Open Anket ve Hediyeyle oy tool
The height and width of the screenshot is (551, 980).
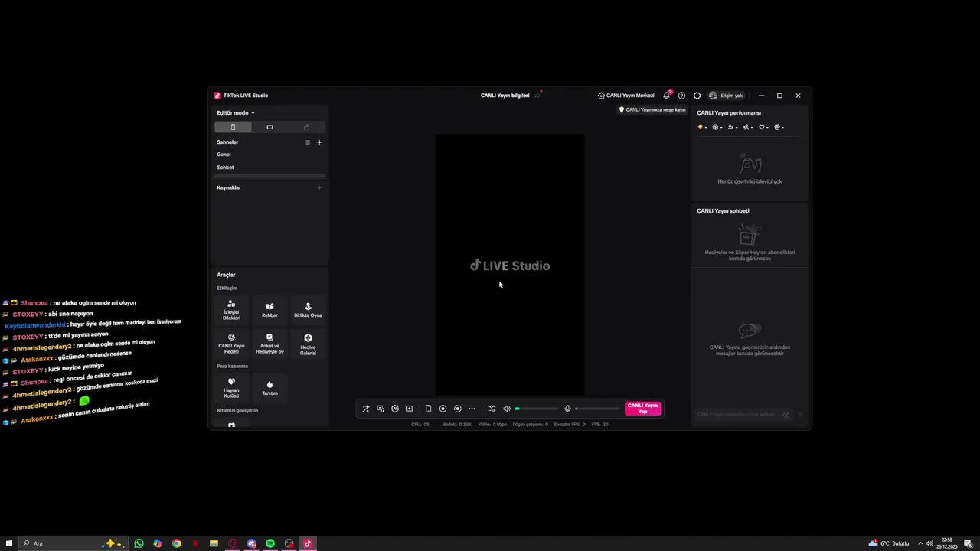(269, 343)
